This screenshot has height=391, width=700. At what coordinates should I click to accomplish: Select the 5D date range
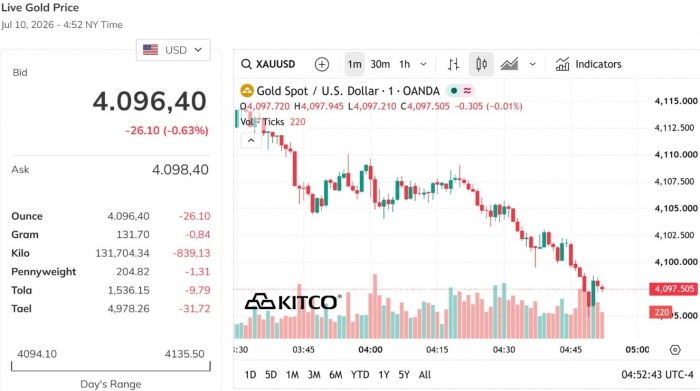[x=271, y=375]
